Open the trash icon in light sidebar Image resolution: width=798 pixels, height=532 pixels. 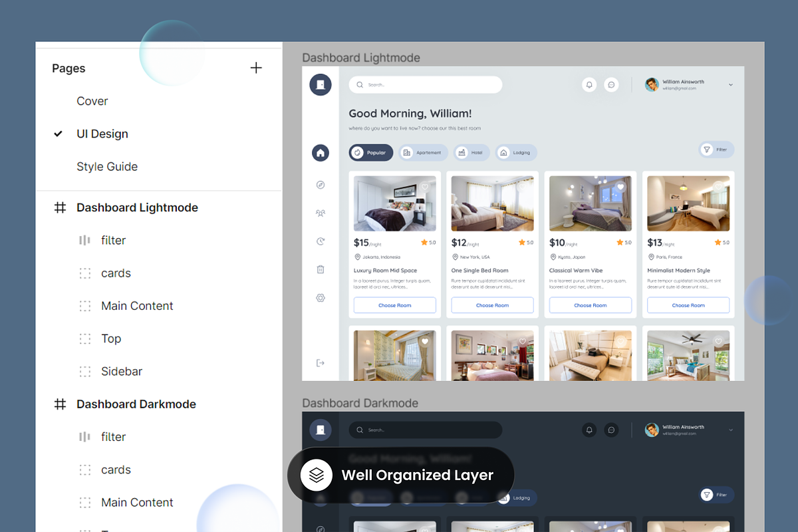(x=321, y=269)
